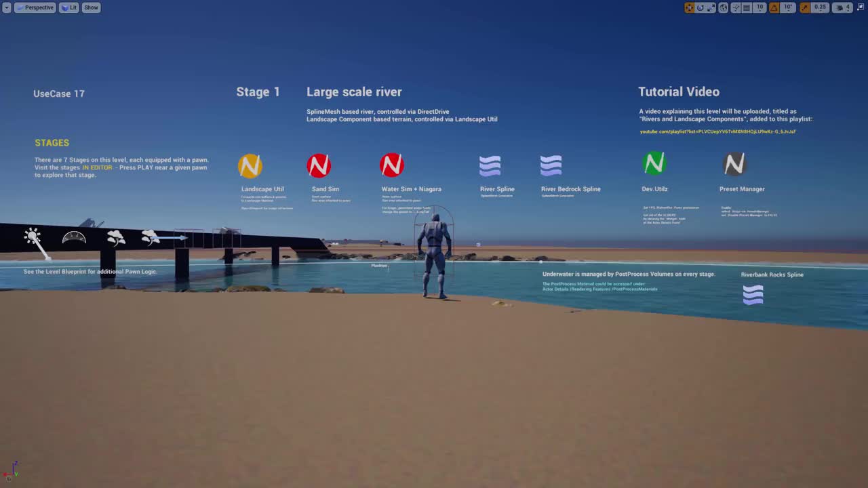Toggle rotation snapping angle icon
This screenshot has width=868, height=488.
pos(774,7)
